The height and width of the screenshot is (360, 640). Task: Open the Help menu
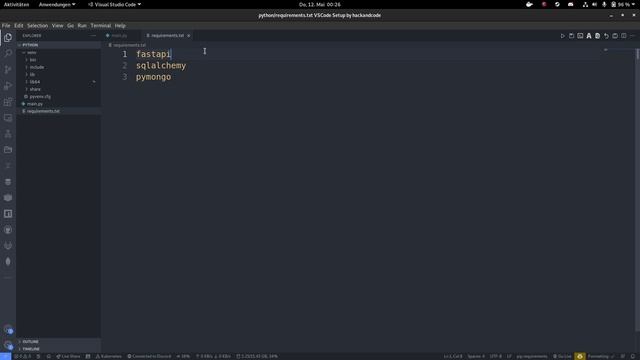[x=120, y=25]
